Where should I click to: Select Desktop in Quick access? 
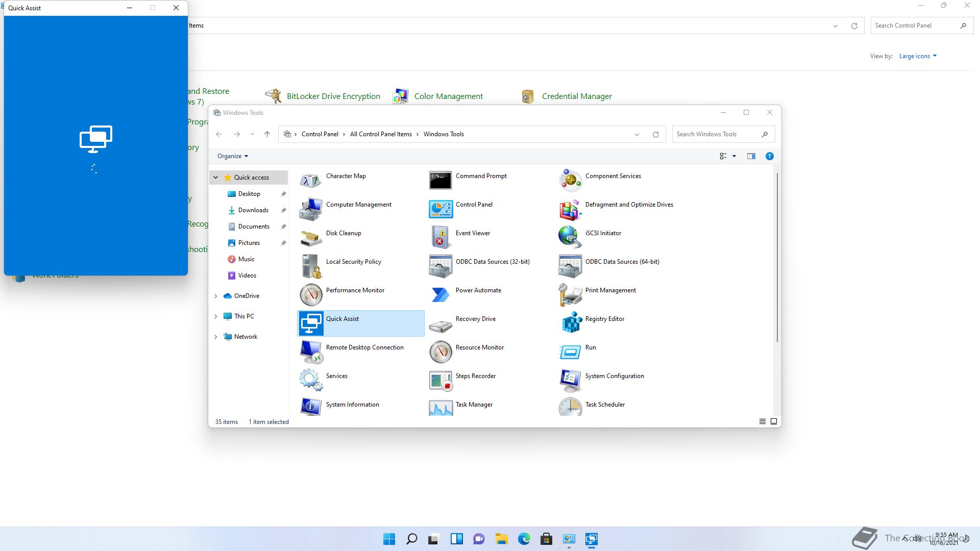(249, 194)
